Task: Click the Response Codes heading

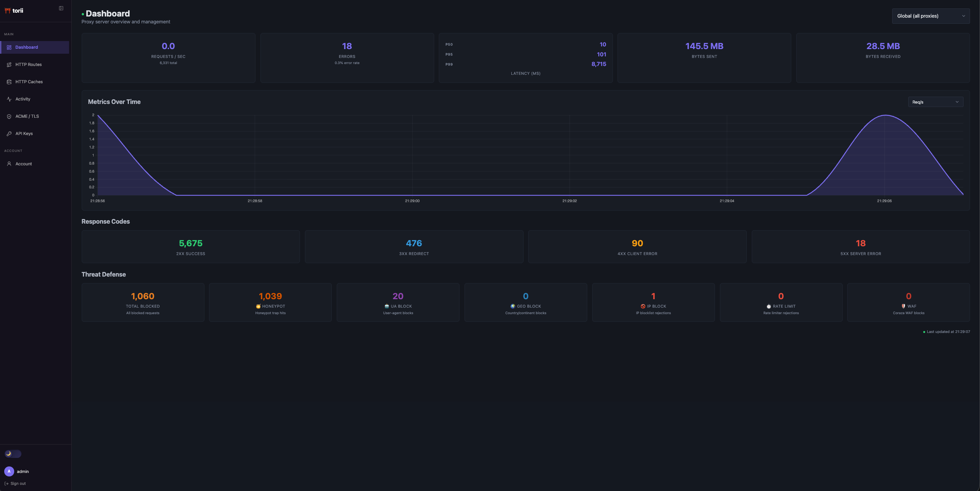Action: [x=105, y=222]
